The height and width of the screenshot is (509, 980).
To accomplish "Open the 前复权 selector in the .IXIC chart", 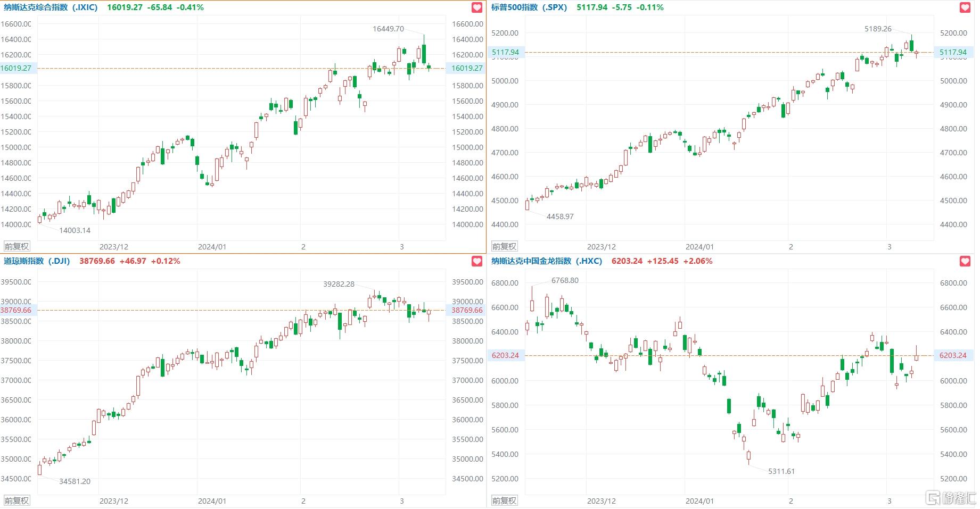I will (x=17, y=246).
